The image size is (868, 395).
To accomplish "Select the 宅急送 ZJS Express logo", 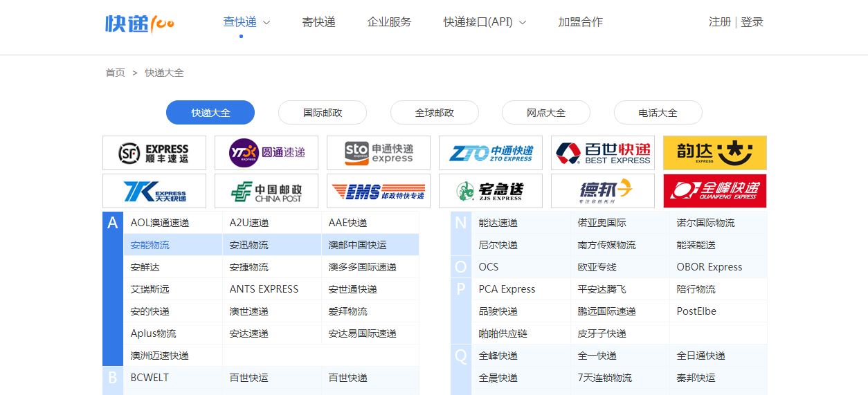I will click(491, 191).
